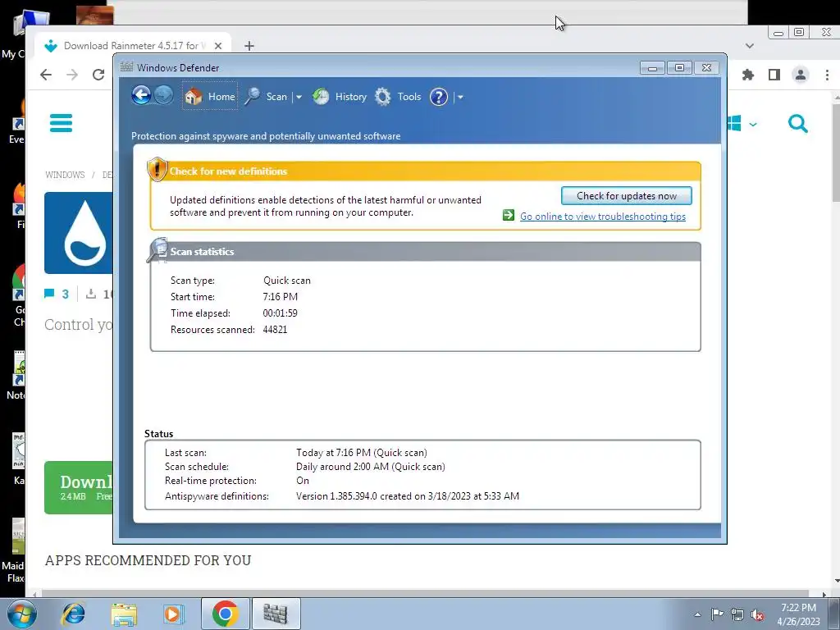Open the Windows Start menu
This screenshot has height=630, width=840.
22,614
